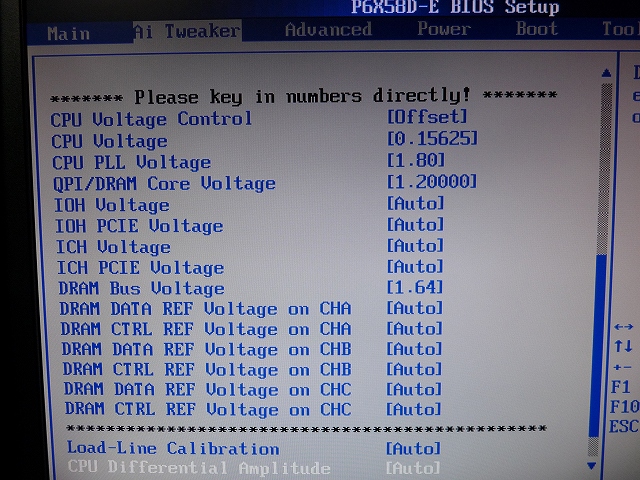The image size is (640, 480).
Task: Select the QPI/DRAM Core Voltage label
Action: pos(164,184)
